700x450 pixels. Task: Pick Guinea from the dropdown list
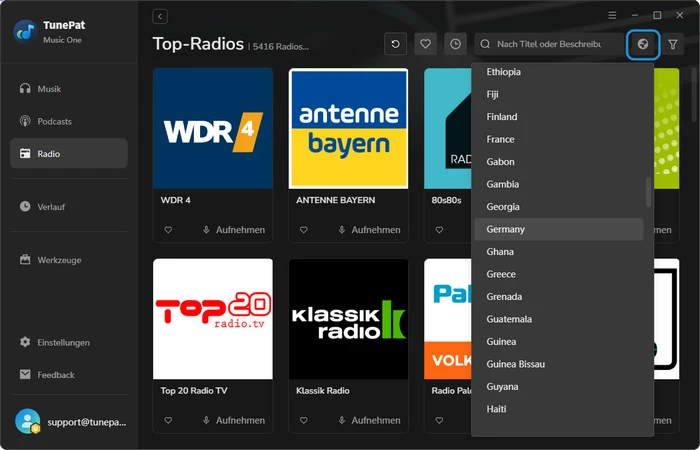559,342
